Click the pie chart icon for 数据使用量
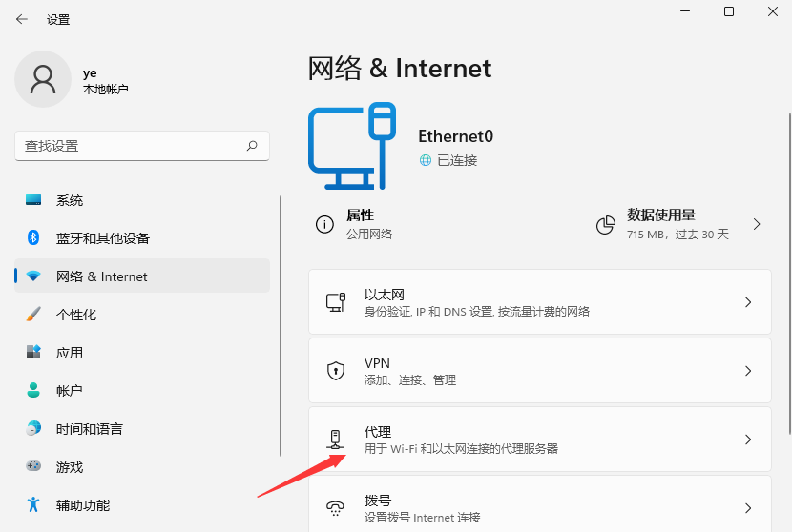This screenshot has width=792, height=532. click(x=606, y=225)
